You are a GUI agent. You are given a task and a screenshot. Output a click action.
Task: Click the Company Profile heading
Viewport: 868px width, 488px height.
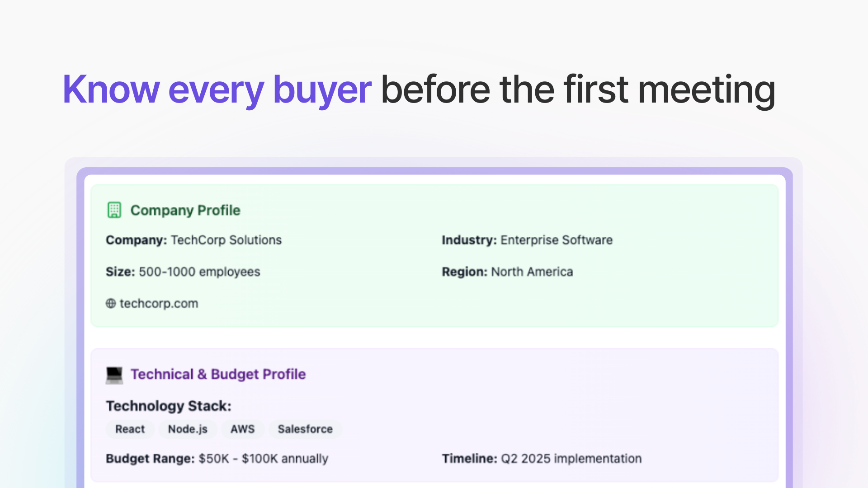[x=185, y=210]
